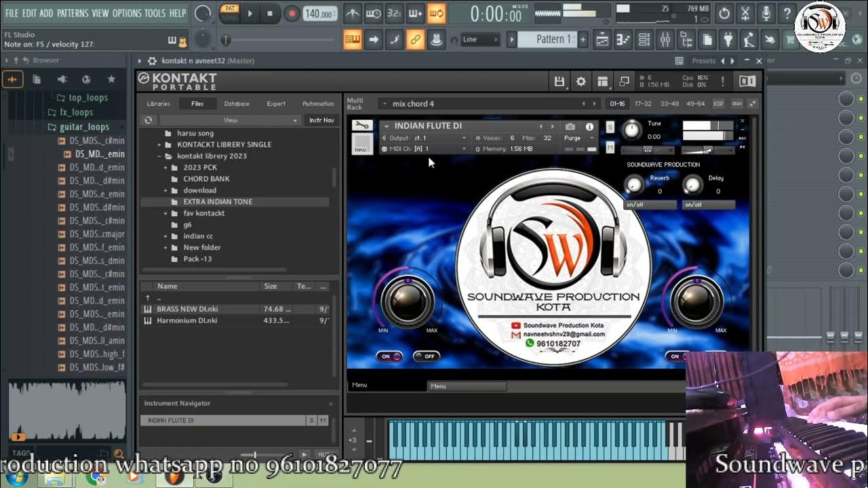Switch to the Kontakt Expert tab
868x488 pixels.
(x=276, y=104)
